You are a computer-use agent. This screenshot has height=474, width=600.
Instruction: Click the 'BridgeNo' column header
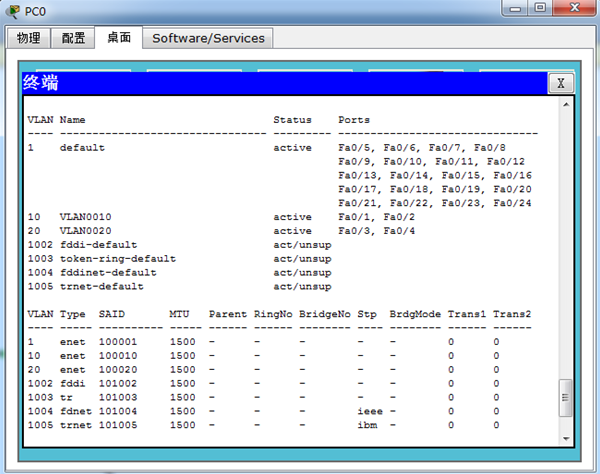pos(325,314)
